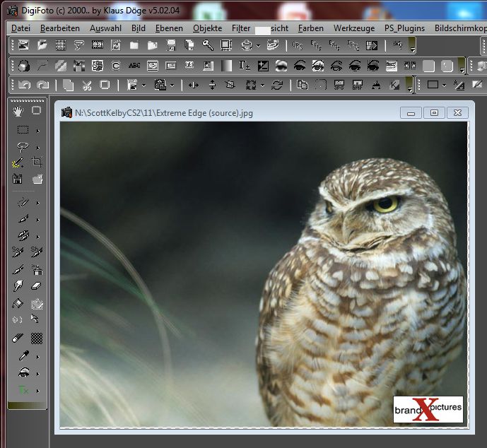Expand the Tx text tool flyout arrow
Screen dimensions: 487x448
[37, 390]
